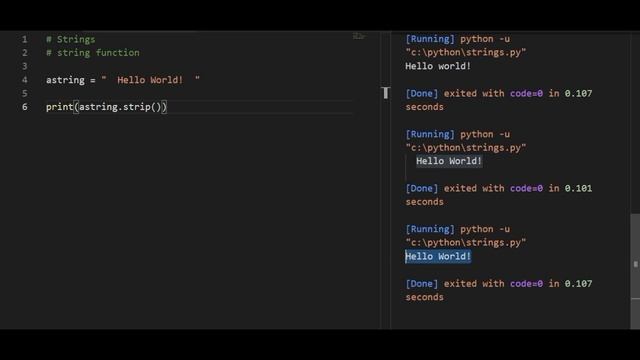The height and width of the screenshot is (360, 640).
Task: Click the '[Done]' line showing 0.101
Action: 498,189
